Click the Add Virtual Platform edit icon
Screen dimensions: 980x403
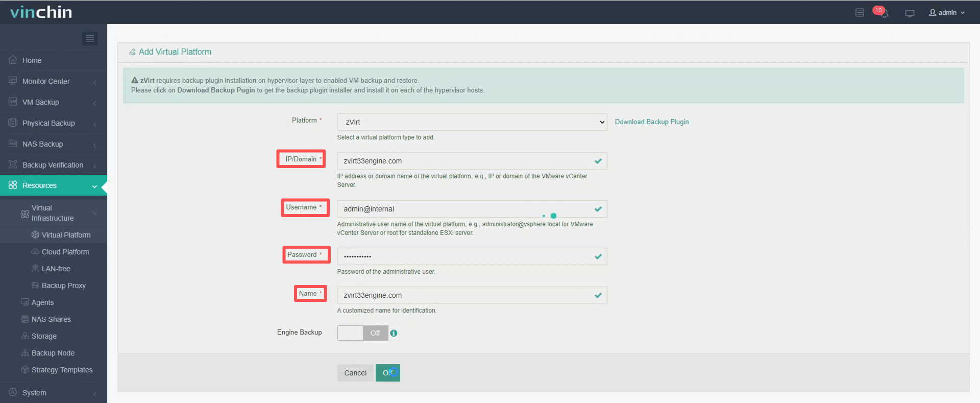tap(132, 52)
